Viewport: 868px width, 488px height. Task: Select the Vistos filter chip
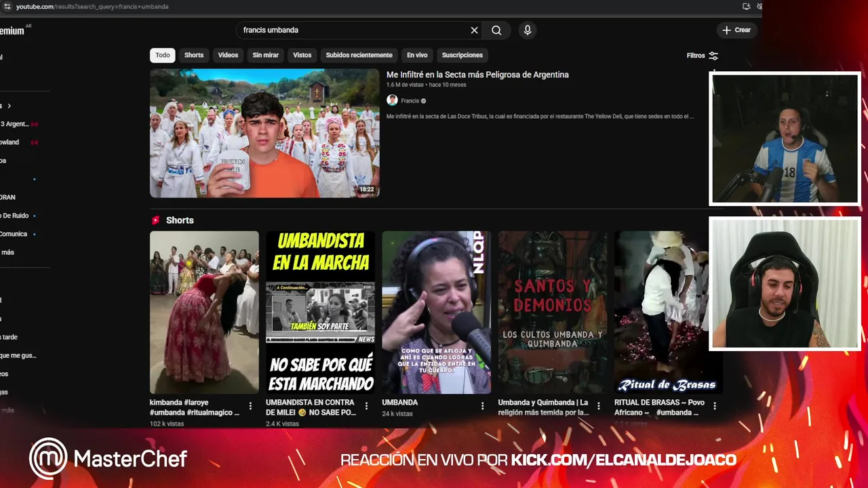click(302, 55)
